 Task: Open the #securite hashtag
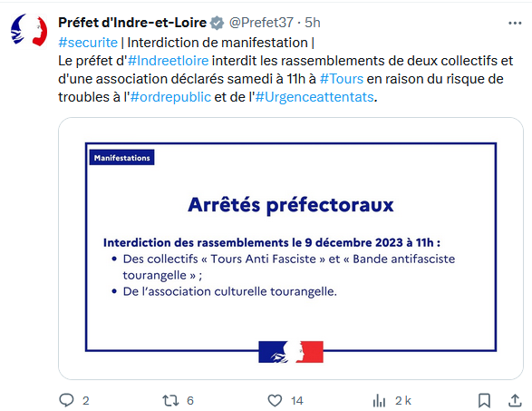pyautogui.click(x=88, y=43)
